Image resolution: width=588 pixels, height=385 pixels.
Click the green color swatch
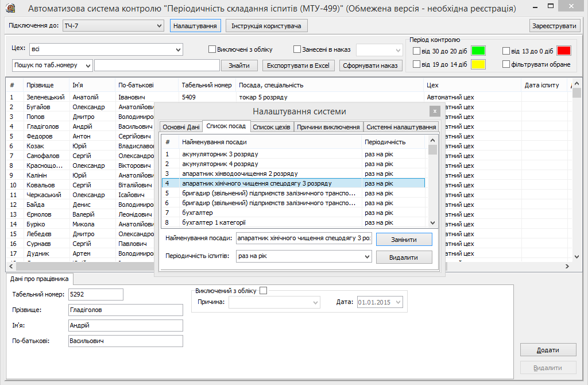[x=478, y=51]
